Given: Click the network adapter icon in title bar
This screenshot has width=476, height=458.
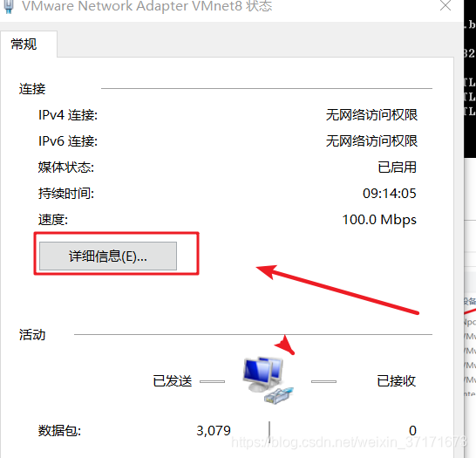Looking at the screenshot, I should [9, 7].
